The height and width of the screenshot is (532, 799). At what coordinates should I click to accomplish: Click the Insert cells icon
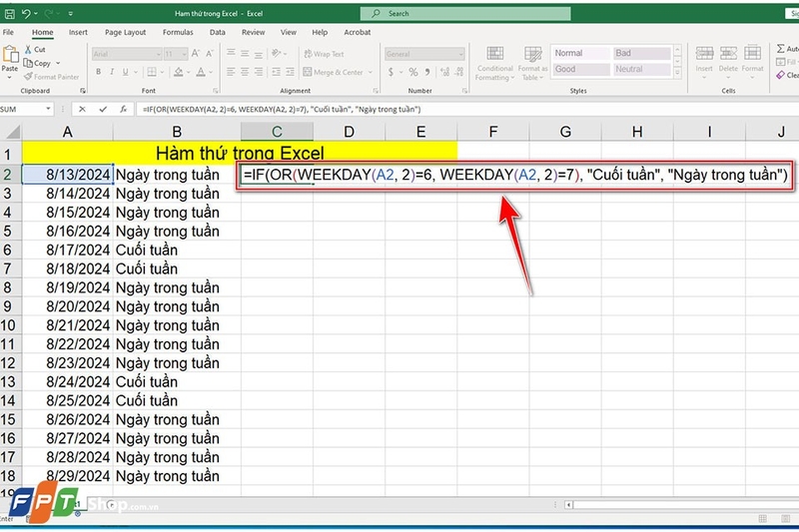[x=704, y=53]
